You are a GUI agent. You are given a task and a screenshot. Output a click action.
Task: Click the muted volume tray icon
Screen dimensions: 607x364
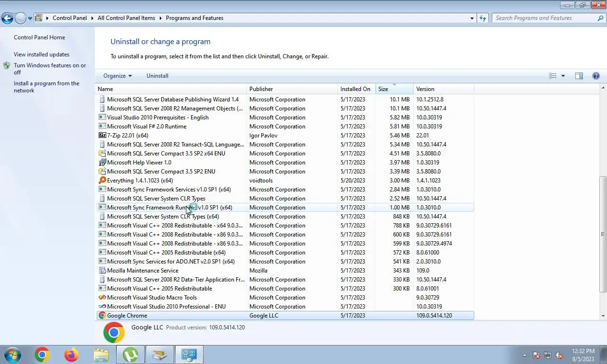point(559,355)
